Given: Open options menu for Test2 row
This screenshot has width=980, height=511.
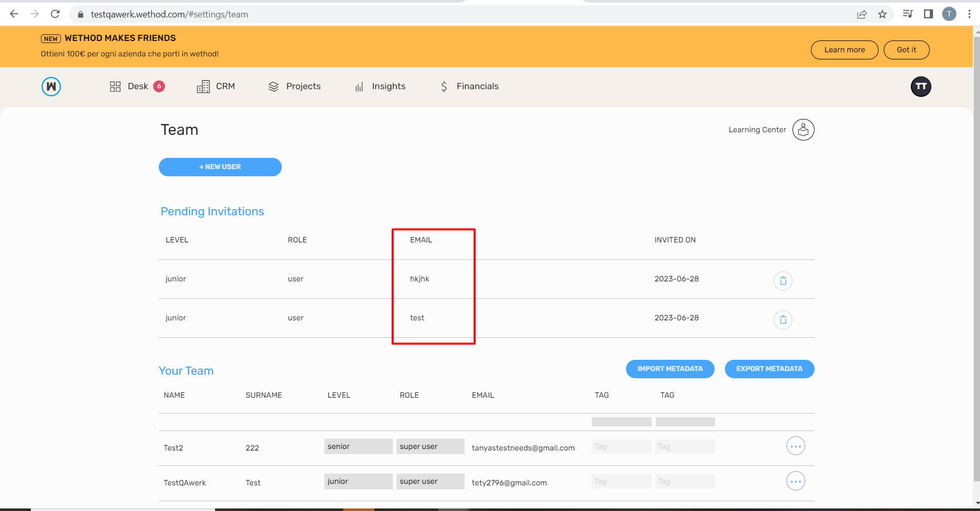Looking at the screenshot, I should pyautogui.click(x=796, y=446).
